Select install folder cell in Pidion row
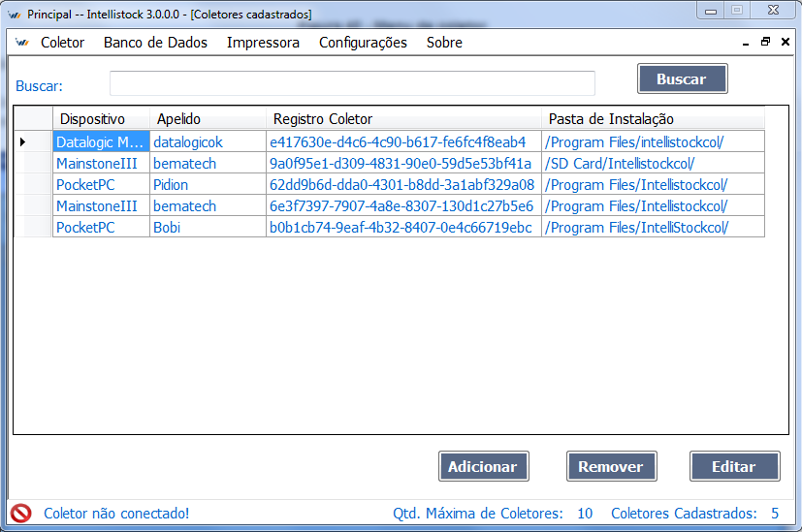The width and height of the screenshot is (802, 532). [x=654, y=184]
